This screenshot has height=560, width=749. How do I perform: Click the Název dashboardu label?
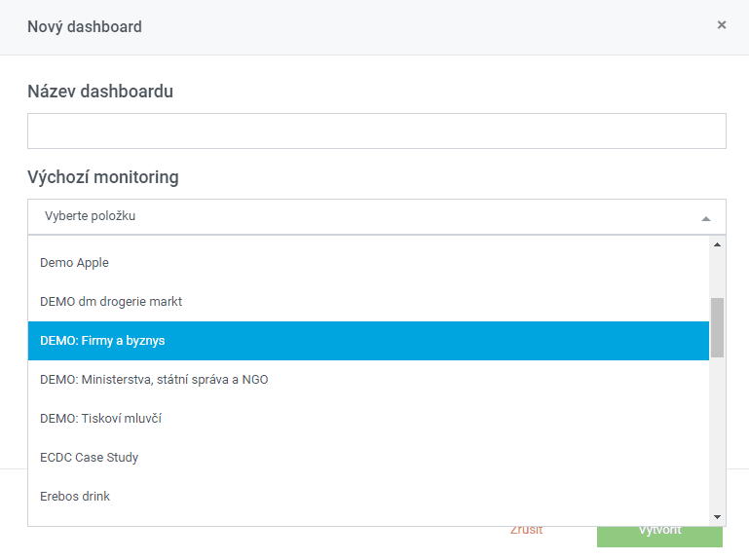100,92
